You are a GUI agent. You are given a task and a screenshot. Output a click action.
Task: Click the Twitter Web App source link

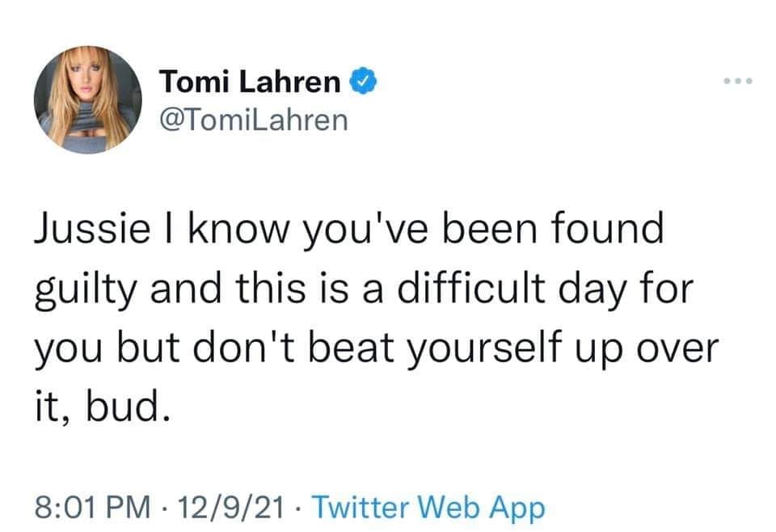click(x=428, y=509)
